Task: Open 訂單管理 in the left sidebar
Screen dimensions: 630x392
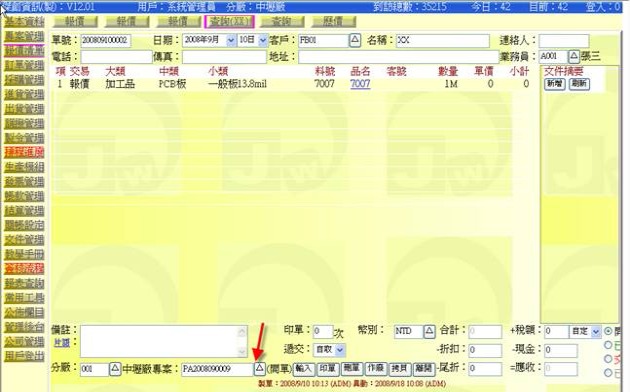Action: coord(24,65)
